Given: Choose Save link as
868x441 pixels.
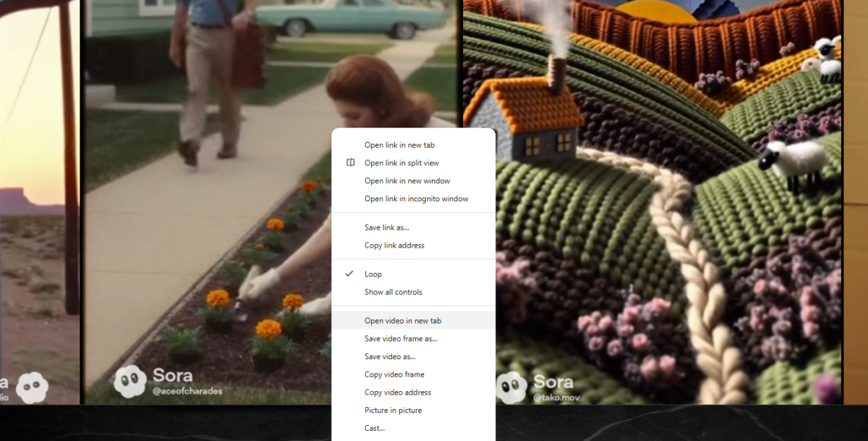Looking at the screenshot, I should click(386, 227).
